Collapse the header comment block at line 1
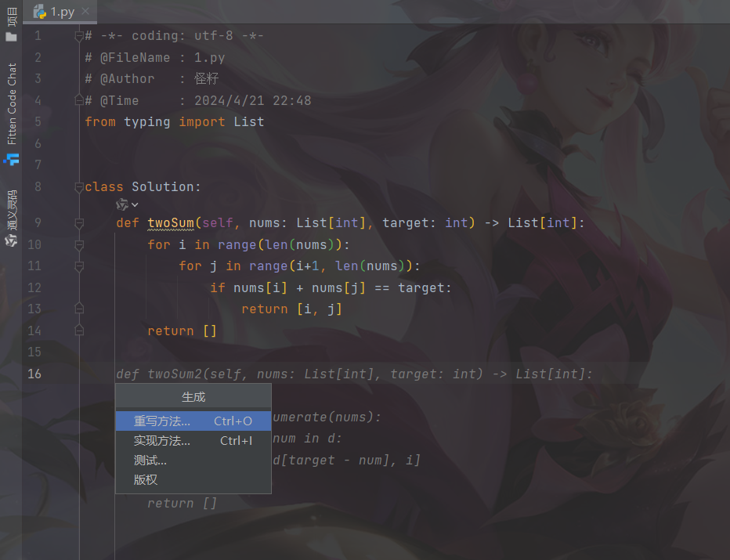The height and width of the screenshot is (560, 730). tap(78, 36)
